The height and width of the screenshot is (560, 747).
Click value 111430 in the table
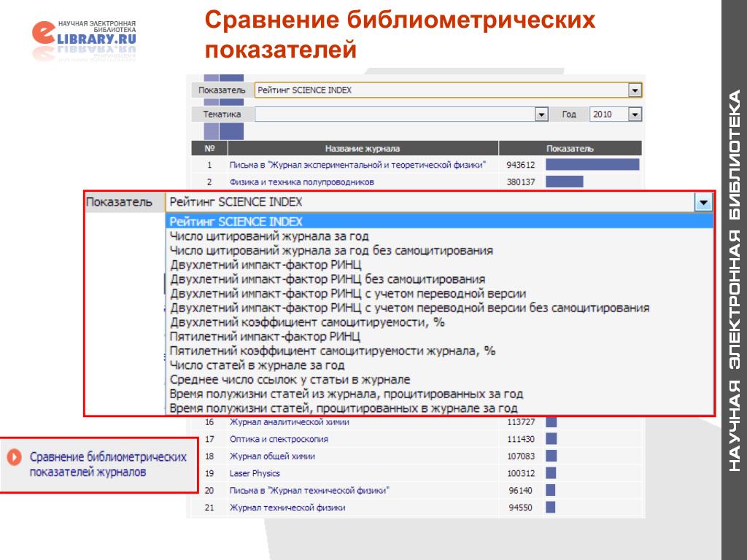pos(521,439)
